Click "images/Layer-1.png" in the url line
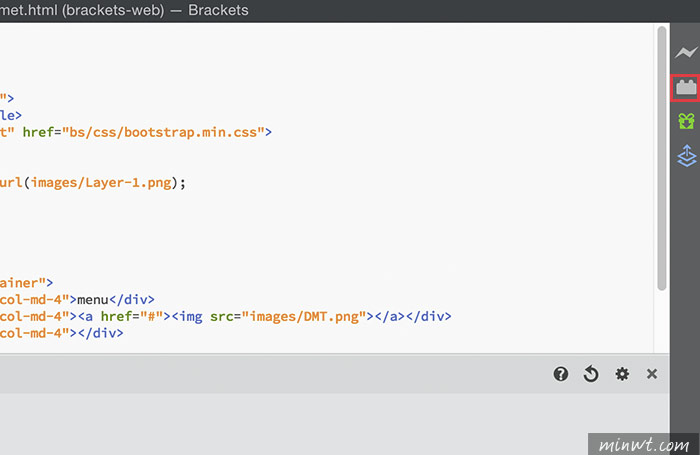The image size is (700, 455). [x=101, y=183]
